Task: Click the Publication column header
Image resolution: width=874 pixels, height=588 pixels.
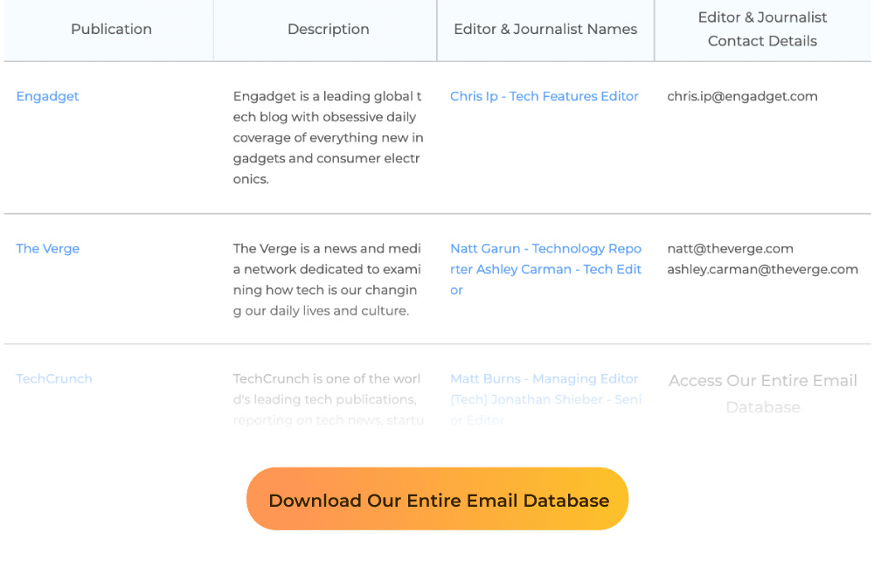Action: (111, 29)
